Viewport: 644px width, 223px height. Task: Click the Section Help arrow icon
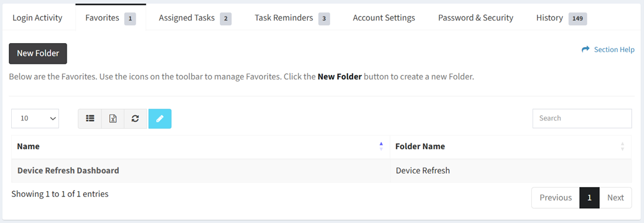coord(586,50)
